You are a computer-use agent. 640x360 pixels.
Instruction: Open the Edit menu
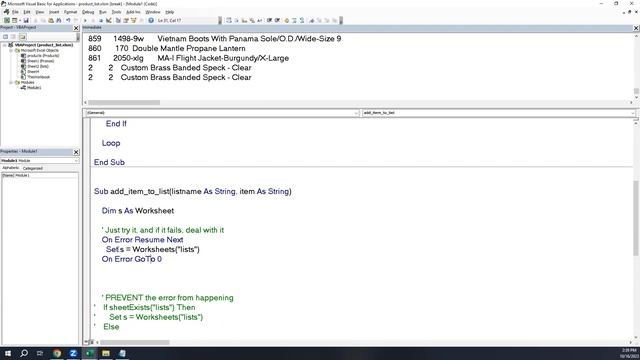coord(27,12)
